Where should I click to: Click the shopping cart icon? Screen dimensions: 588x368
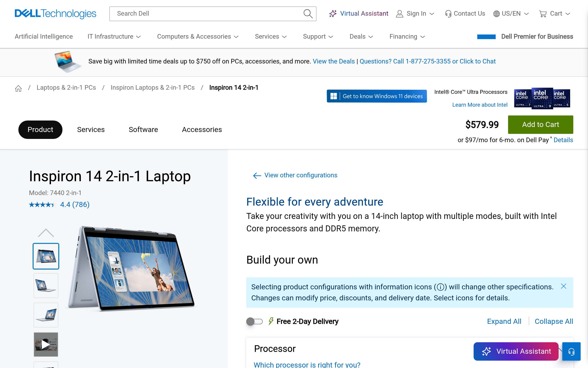pos(543,14)
